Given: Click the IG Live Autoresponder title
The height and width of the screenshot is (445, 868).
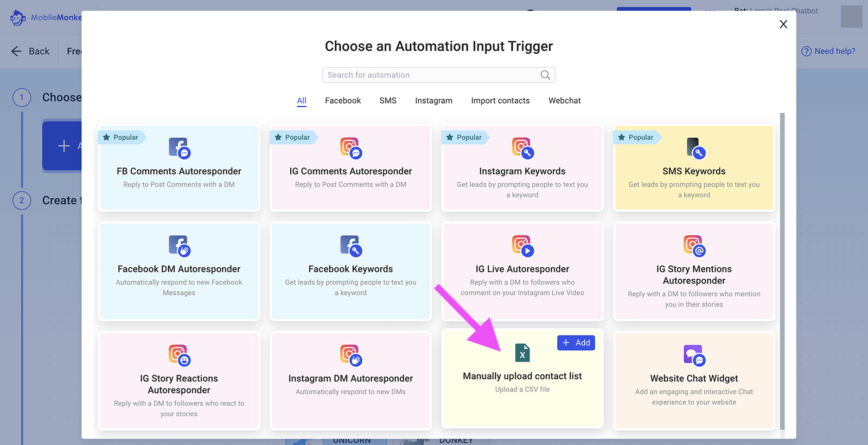Looking at the screenshot, I should 522,269.
